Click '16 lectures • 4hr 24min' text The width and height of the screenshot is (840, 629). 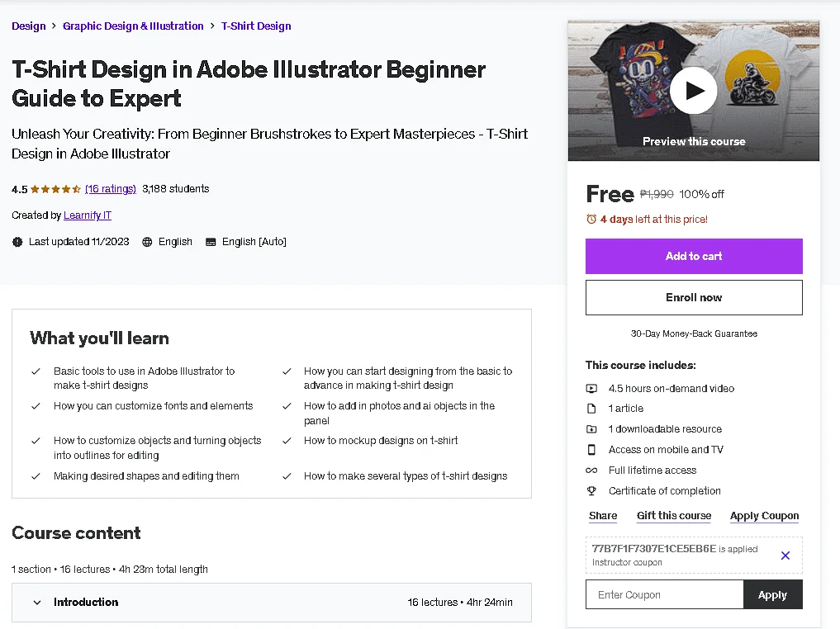(x=459, y=603)
